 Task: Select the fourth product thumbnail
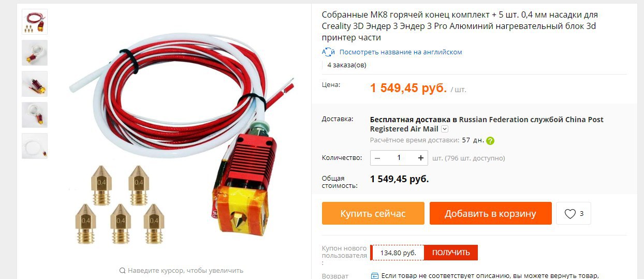(x=35, y=115)
